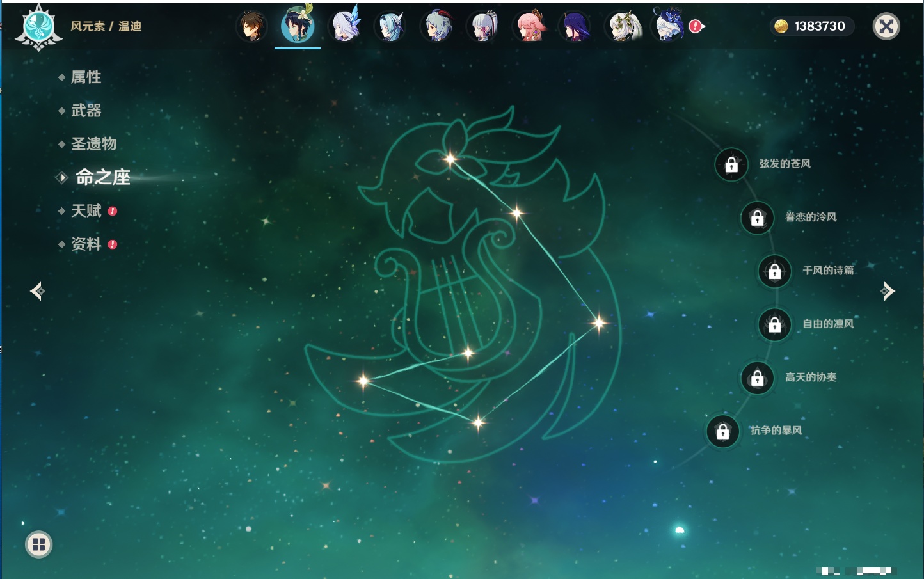
Task: Switch to the 圣遗物 artifacts tab
Action: coord(93,144)
